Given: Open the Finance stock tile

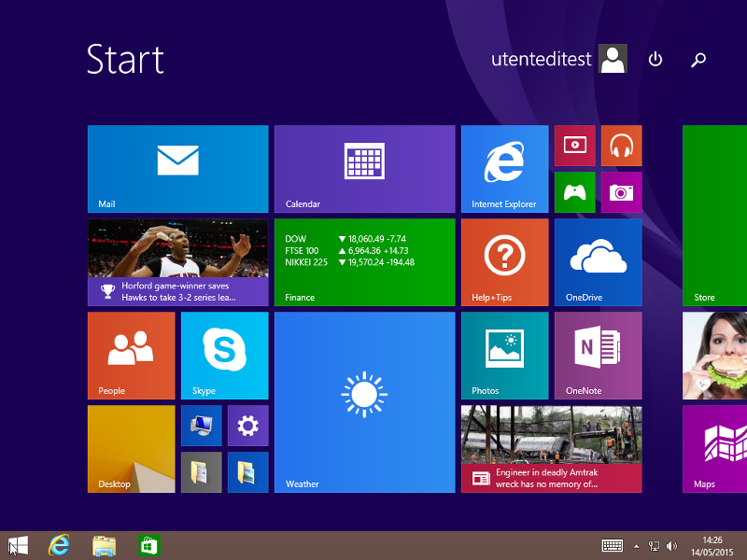Looking at the screenshot, I should pos(365,262).
